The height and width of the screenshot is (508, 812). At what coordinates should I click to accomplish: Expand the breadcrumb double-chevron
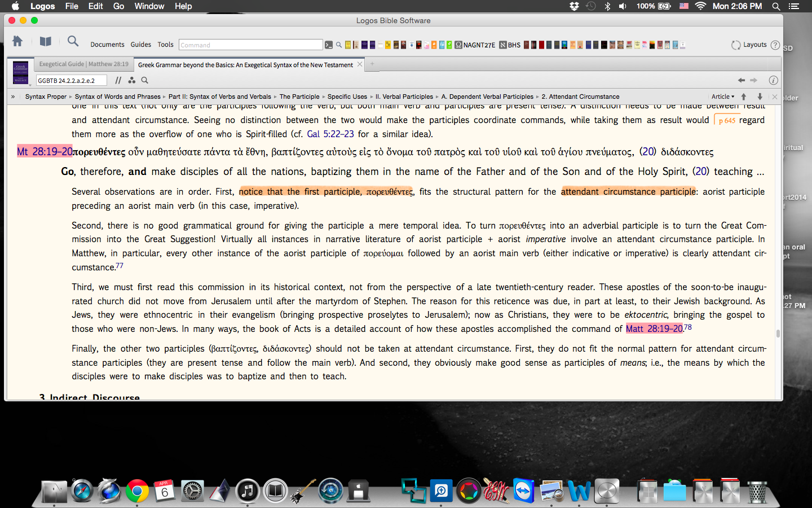point(13,97)
